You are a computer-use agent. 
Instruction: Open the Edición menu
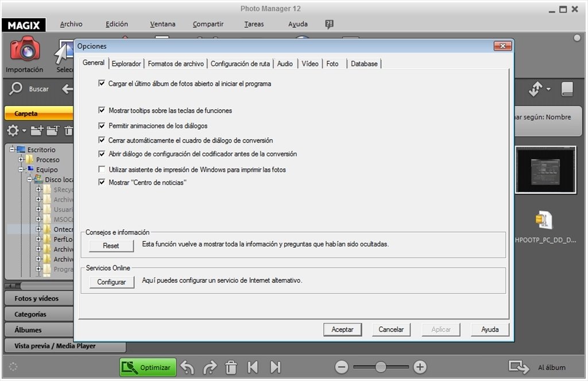coord(117,24)
